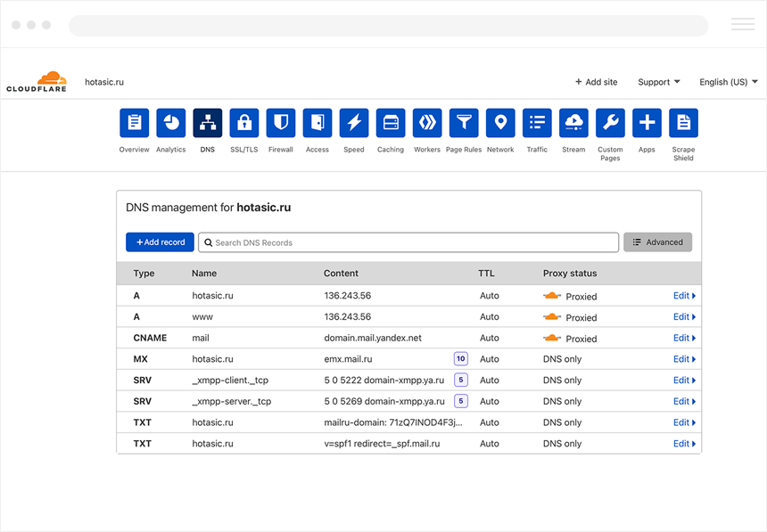Image resolution: width=767 pixels, height=532 pixels.
Task: Click the Type column header
Action: 144,274
